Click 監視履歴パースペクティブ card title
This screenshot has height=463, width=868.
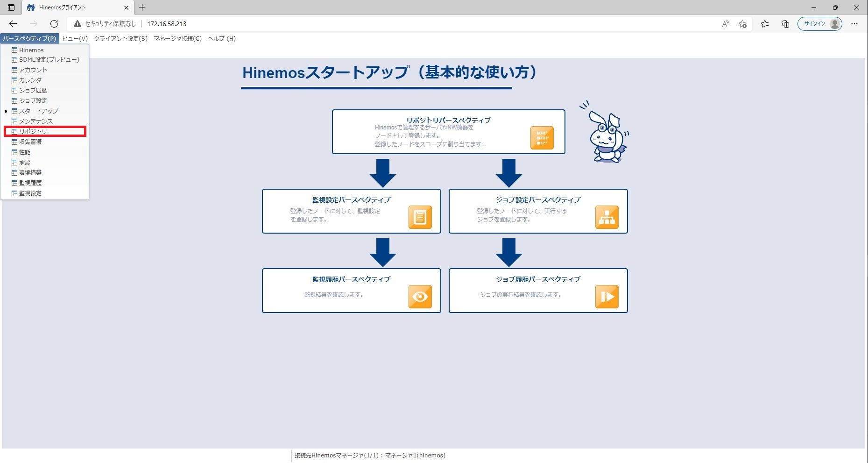(x=351, y=279)
